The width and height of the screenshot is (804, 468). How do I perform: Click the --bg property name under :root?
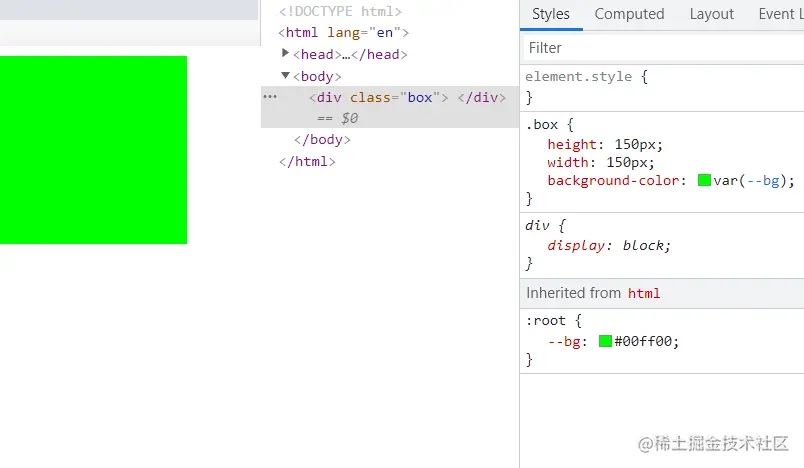564,341
